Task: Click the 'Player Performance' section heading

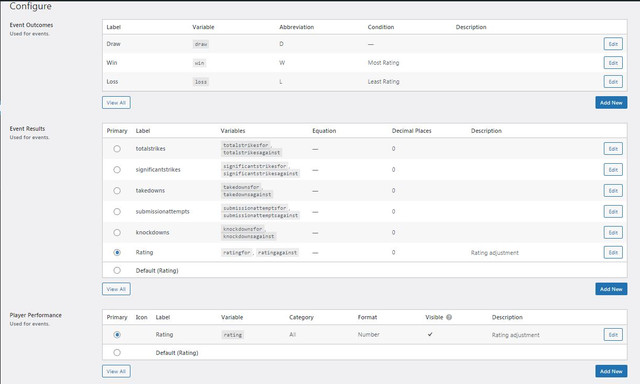Action: coord(36,315)
